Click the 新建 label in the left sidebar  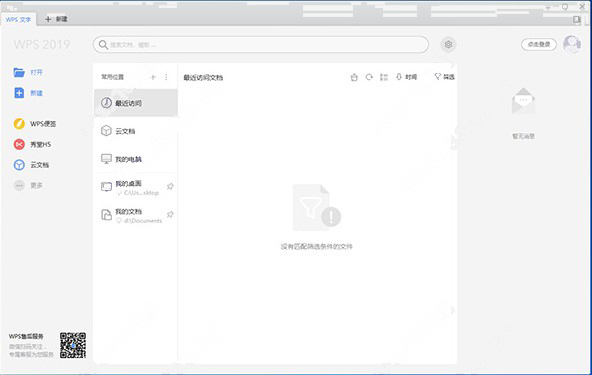coord(37,93)
